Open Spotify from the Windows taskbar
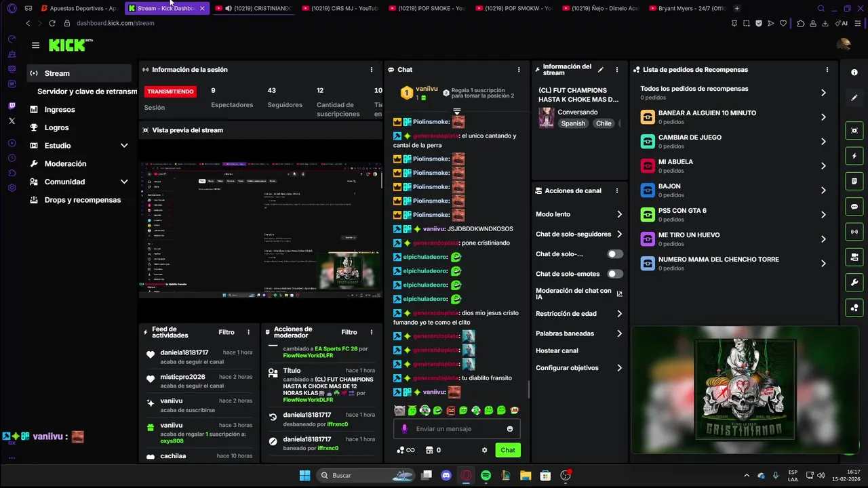868x488 pixels. pyautogui.click(x=486, y=476)
